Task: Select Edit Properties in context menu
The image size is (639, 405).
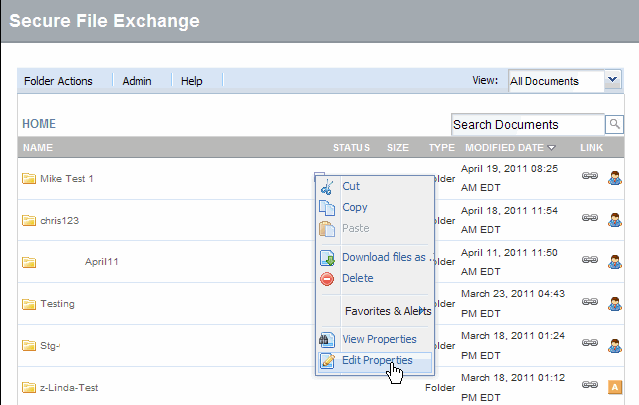Action: click(377, 360)
